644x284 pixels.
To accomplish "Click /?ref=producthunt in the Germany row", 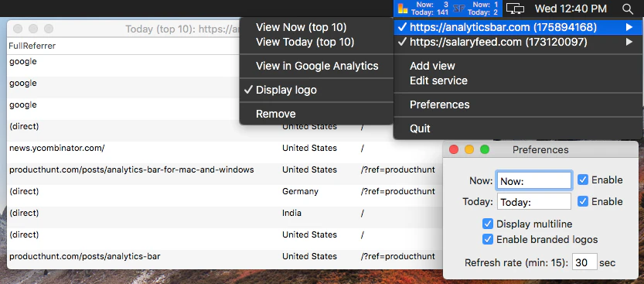I will [398, 191].
